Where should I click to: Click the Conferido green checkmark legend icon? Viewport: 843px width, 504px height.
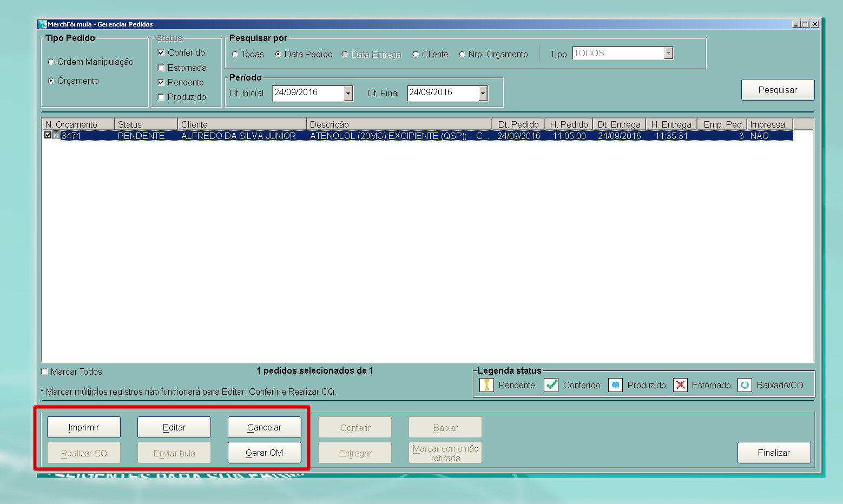(551, 385)
